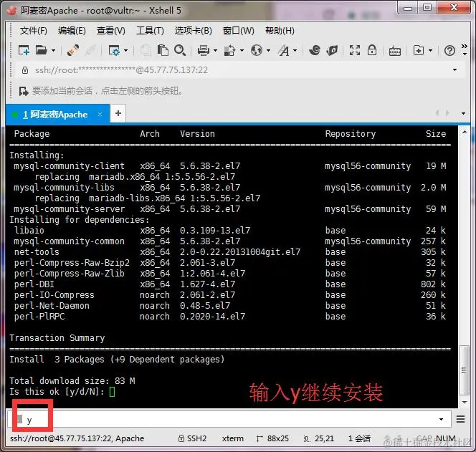476x452 pixels.
Task: Click the 88x25 terminal size status
Action: pos(272,438)
